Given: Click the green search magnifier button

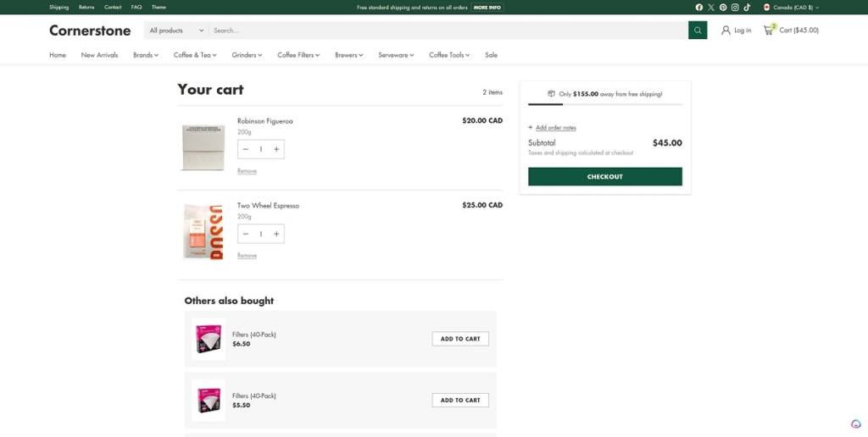Looking at the screenshot, I should pos(697,30).
